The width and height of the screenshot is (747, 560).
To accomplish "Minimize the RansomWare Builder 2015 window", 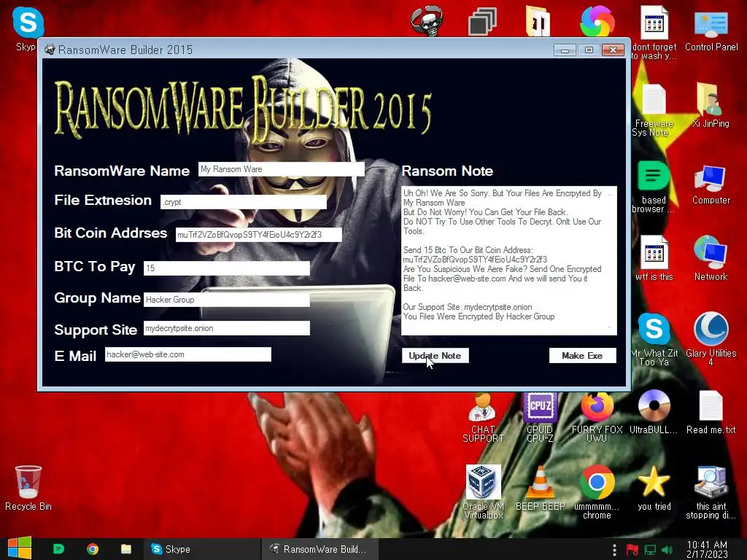I will (x=565, y=50).
